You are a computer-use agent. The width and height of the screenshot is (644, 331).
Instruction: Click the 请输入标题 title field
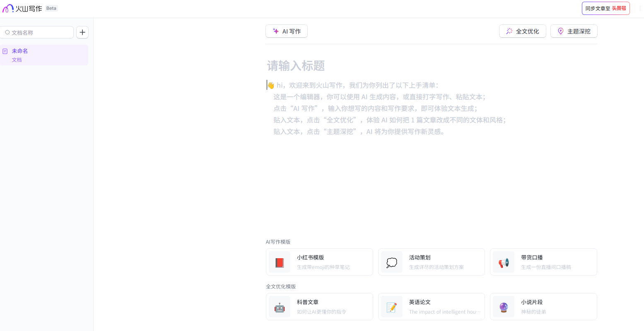(x=295, y=66)
